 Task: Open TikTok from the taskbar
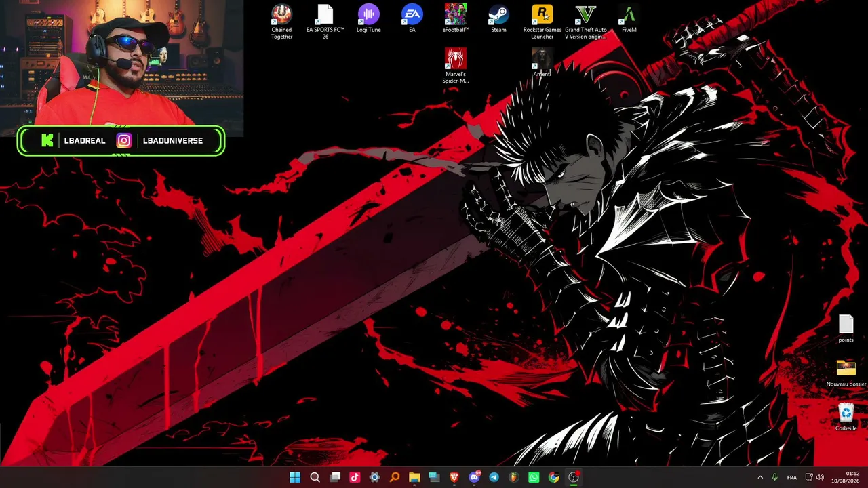[355, 477]
